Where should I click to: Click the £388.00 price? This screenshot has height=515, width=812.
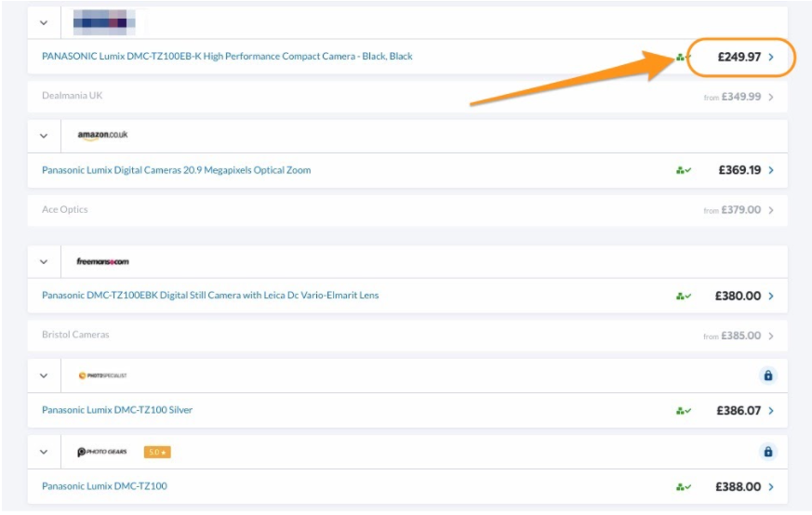[738, 487]
